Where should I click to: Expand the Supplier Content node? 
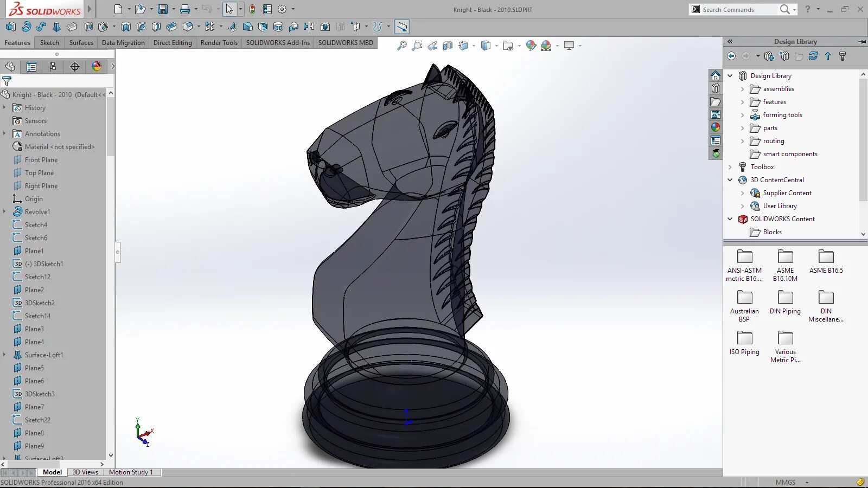click(x=743, y=193)
